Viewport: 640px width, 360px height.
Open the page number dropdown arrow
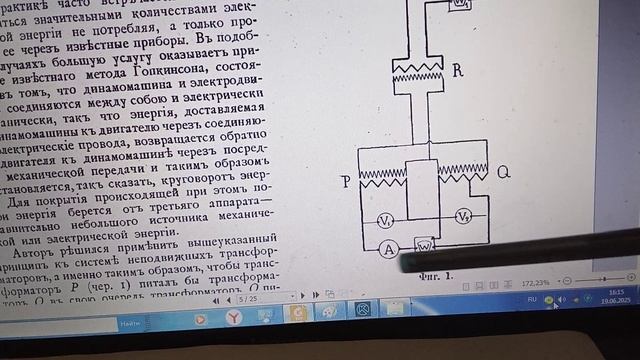point(292,296)
